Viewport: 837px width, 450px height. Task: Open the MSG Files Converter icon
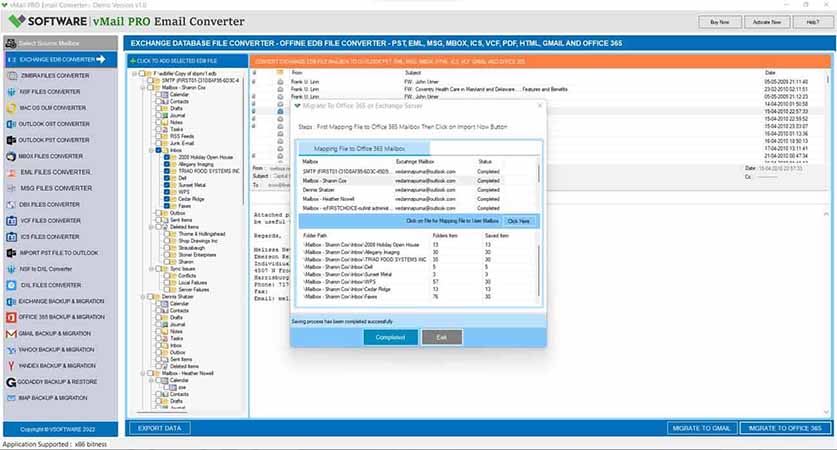tap(11, 188)
